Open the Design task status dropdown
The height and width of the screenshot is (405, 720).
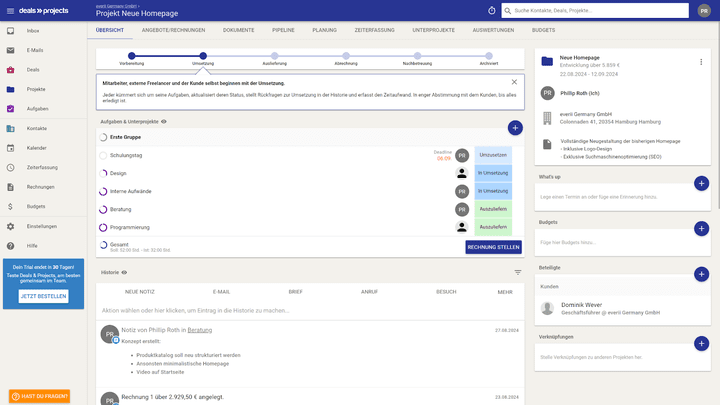pyautogui.click(x=493, y=173)
